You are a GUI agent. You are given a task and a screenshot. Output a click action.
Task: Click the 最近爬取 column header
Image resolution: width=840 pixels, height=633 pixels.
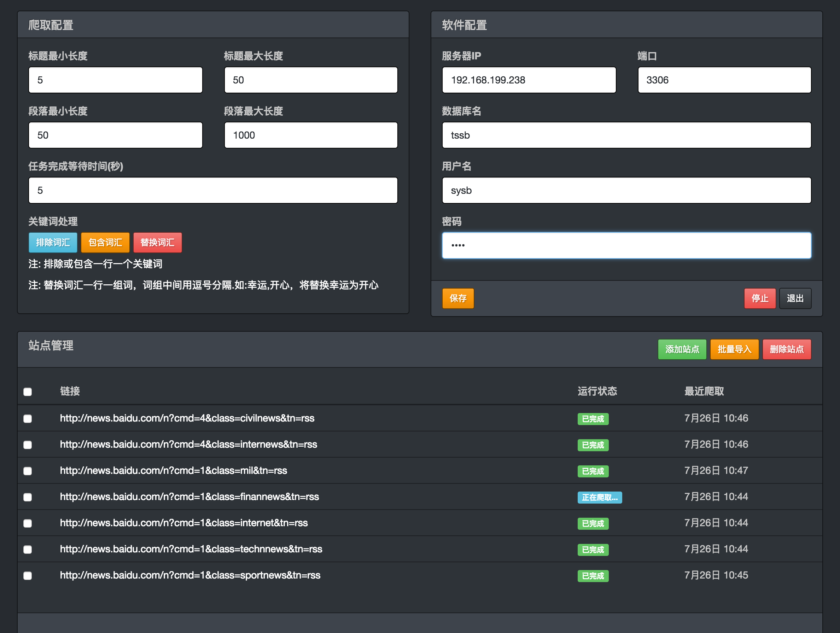point(704,391)
